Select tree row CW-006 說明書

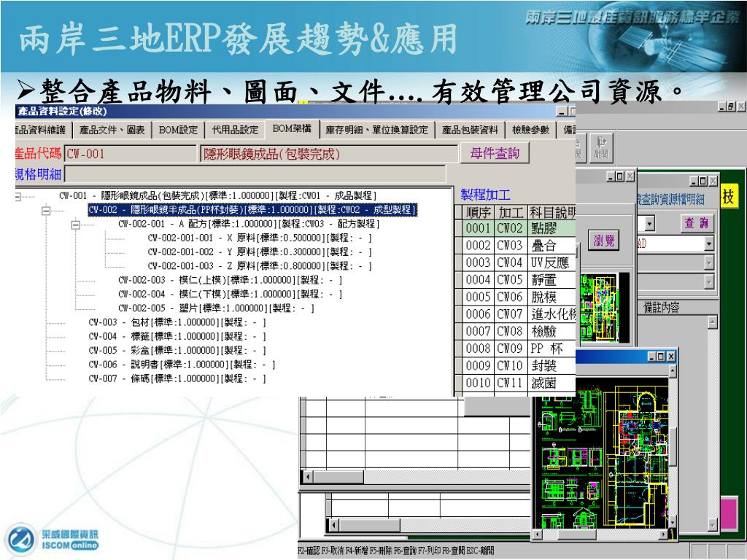point(182,365)
